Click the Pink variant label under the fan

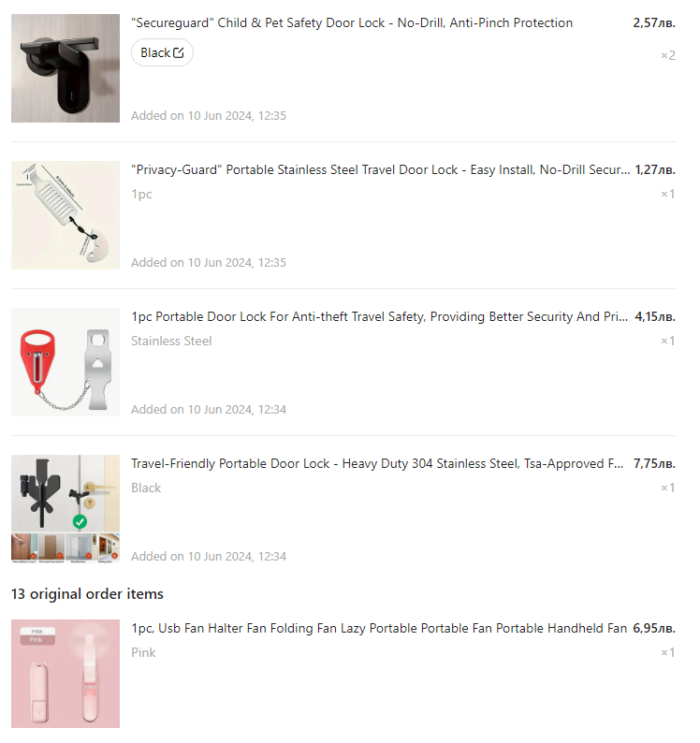point(143,653)
